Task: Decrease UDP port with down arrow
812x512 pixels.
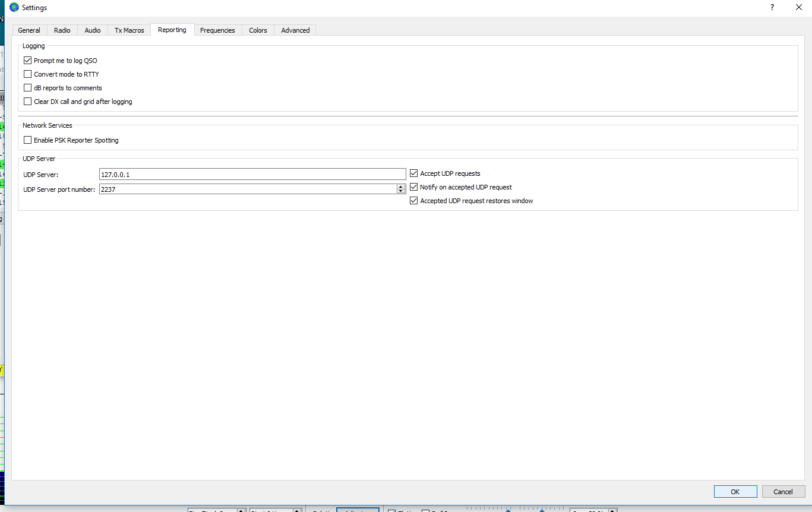Action: [x=401, y=191]
